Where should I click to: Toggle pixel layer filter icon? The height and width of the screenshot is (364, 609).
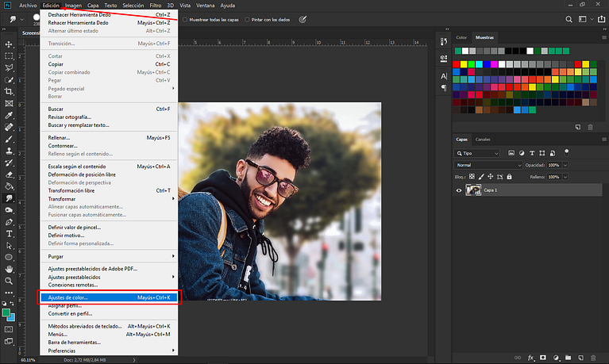(x=511, y=153)
